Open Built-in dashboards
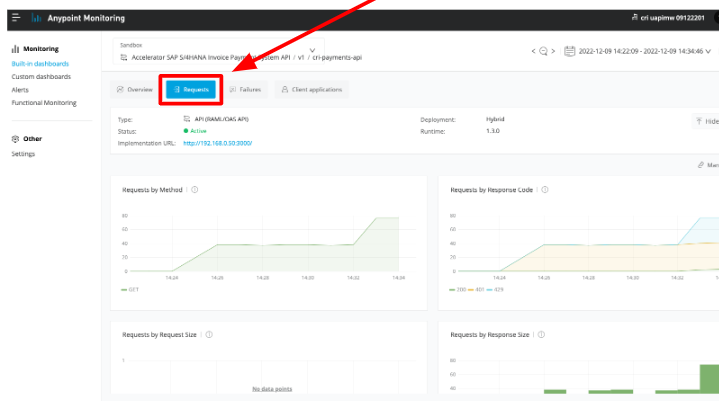719x401 pixels. (40, 64)
